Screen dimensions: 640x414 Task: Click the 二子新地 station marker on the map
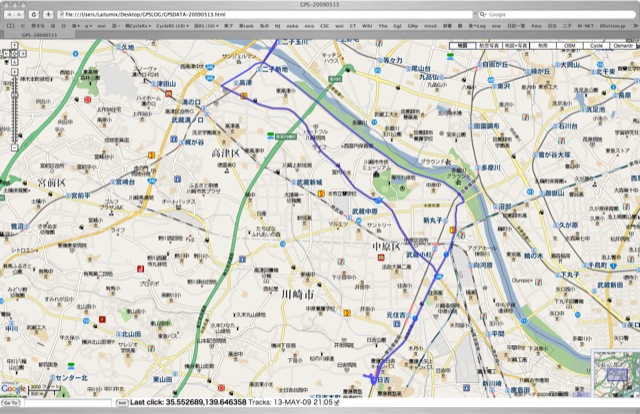pos(259,70)
